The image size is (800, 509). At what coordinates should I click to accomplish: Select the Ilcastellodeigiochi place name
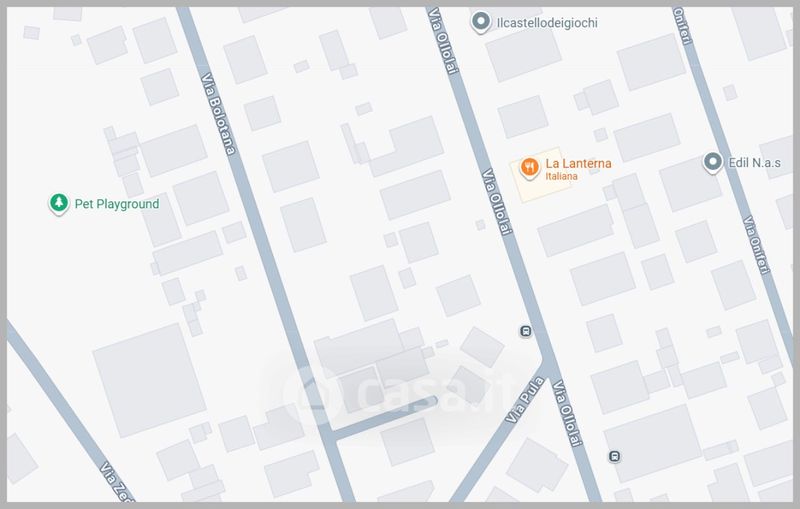[547, 22]
